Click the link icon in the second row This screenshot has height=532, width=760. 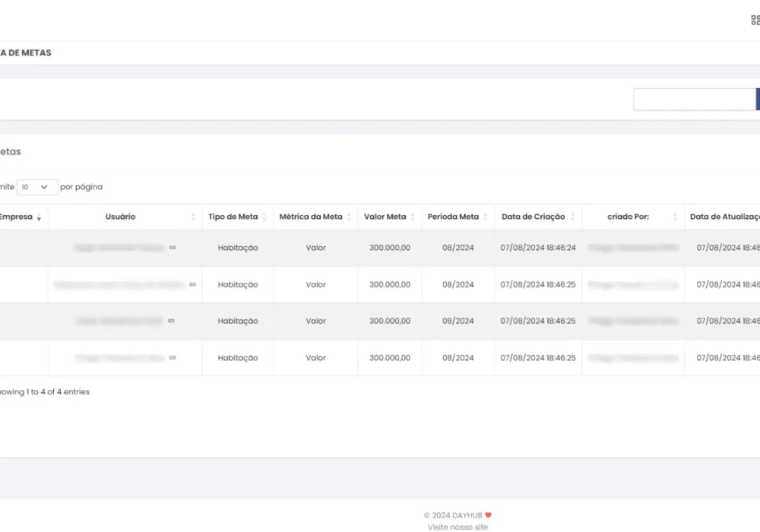192,285
